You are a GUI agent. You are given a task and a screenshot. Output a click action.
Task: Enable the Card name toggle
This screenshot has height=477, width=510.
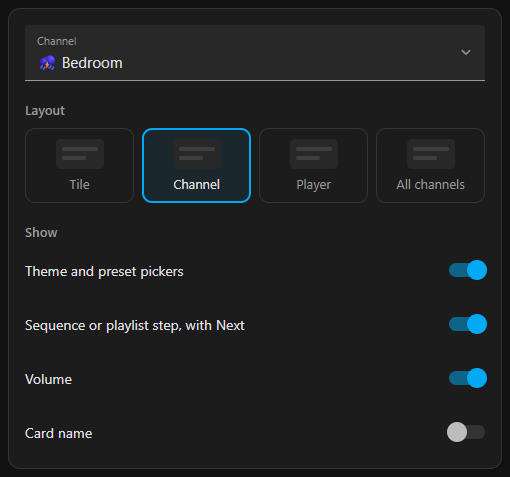(x=466, y=432)
